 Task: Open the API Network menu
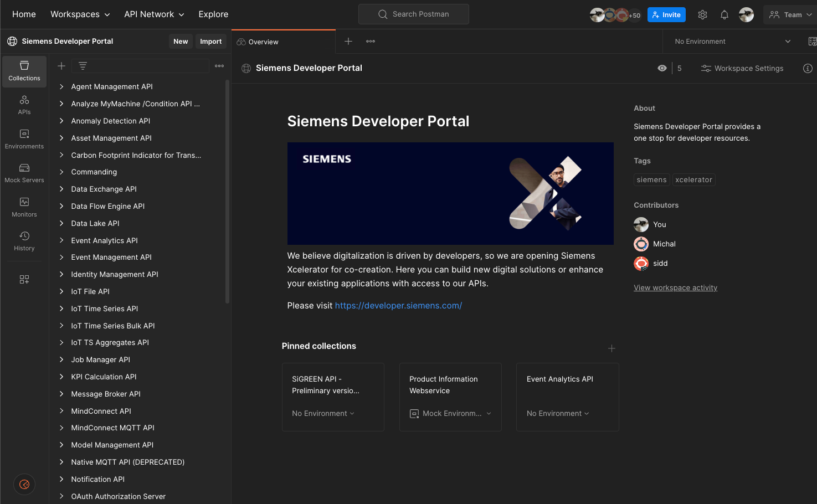(154, 14)
